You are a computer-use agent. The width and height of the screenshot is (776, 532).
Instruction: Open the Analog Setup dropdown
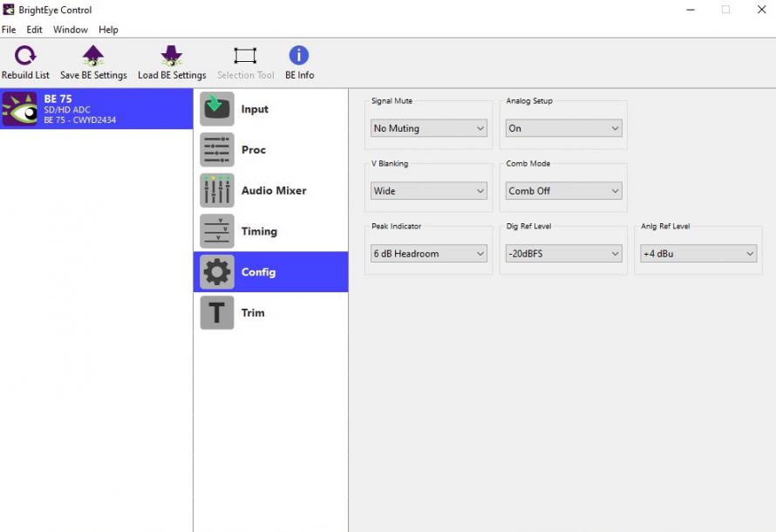click(563, 128)
